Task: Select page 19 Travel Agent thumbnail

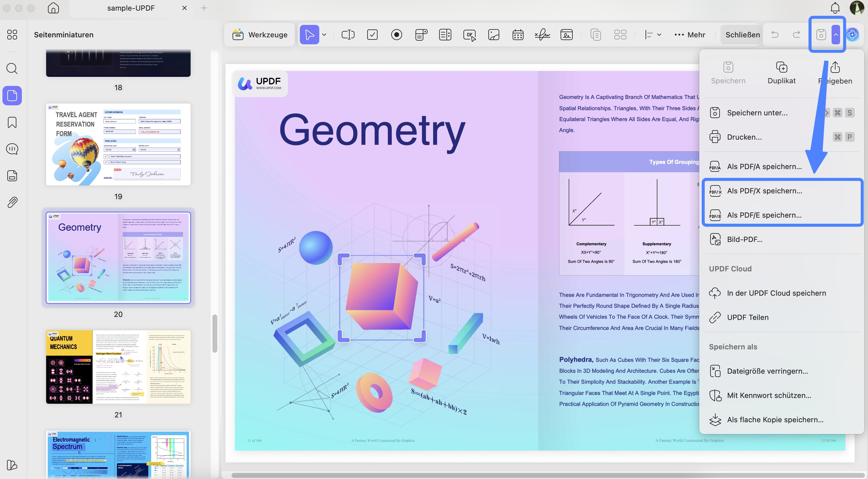Action: pos(118,144)
